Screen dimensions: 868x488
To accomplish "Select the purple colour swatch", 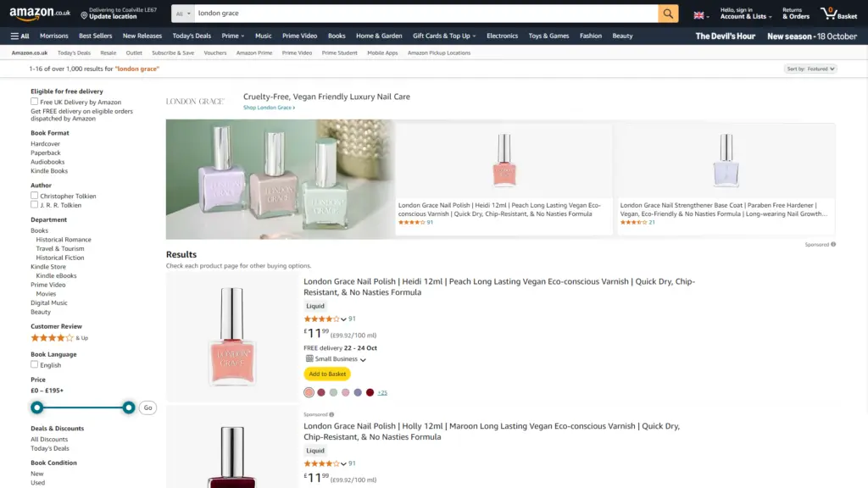I will [358, 392].
